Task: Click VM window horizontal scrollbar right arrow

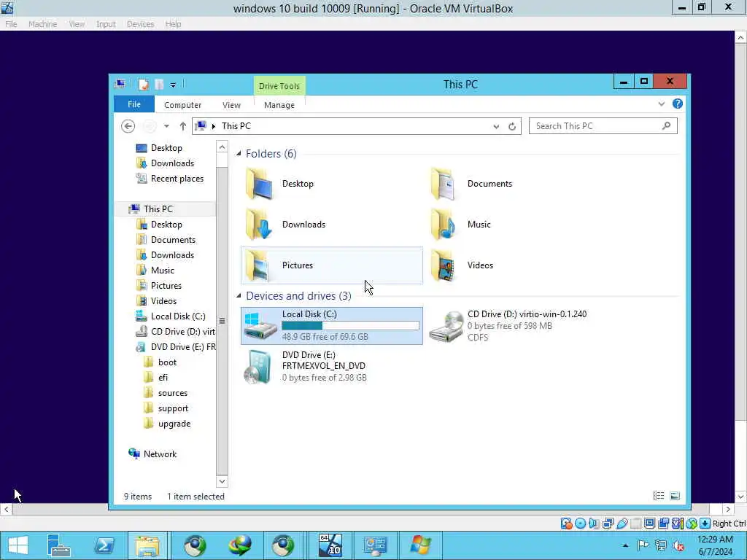Action: 728,509
